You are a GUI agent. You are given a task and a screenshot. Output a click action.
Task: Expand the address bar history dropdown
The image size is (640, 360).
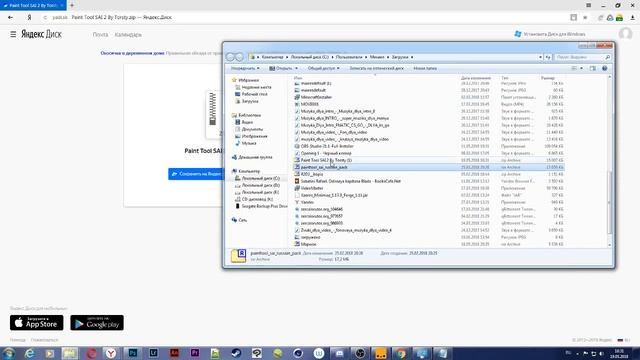pyautogui.click(x=540, y=57)
